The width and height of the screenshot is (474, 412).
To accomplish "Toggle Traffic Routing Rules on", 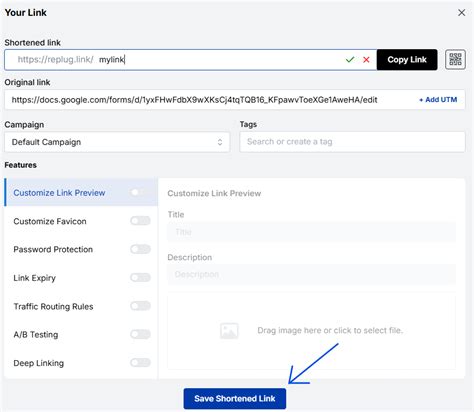I will pos(140,306).
